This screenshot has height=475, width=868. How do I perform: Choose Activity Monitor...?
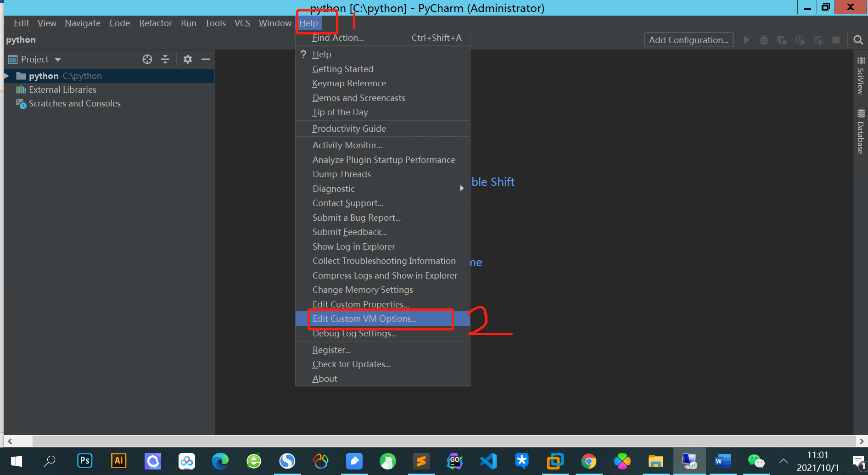383,145
